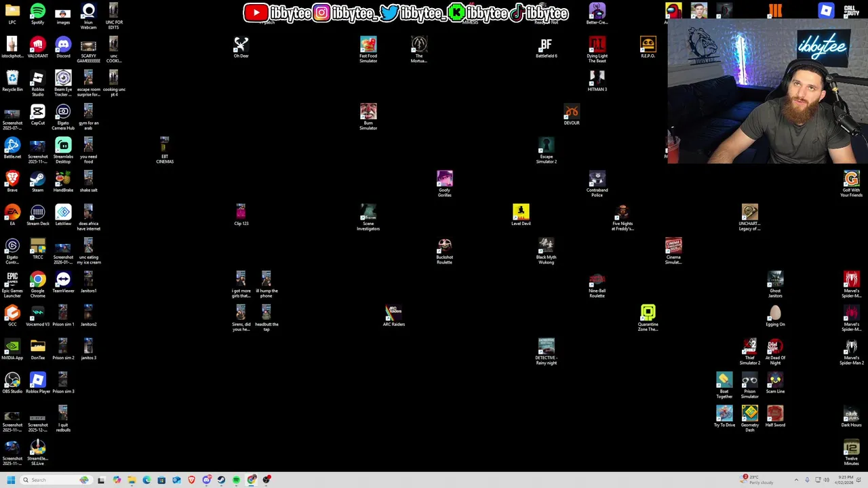Screen dimensions: 868x488
Task: Select the Golf With Your Friends icon
Action: pos(851,184)
